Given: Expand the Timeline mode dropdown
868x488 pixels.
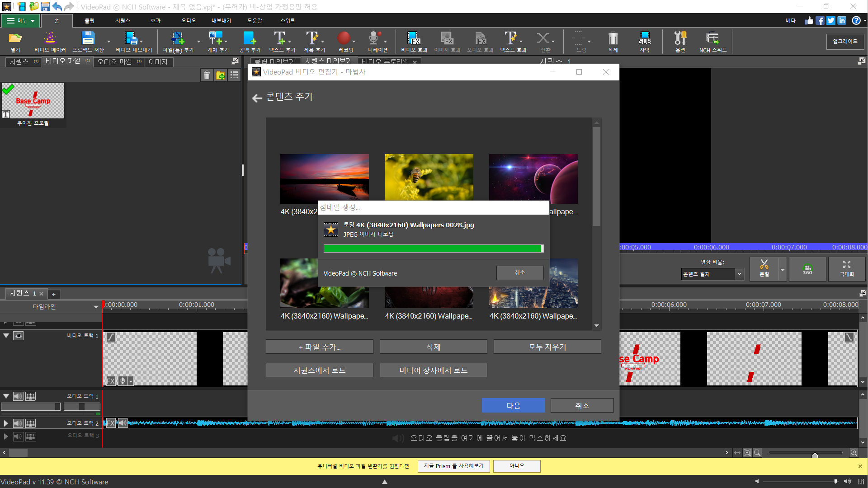Looking at the screenshot, I should (x=96, y=307).
